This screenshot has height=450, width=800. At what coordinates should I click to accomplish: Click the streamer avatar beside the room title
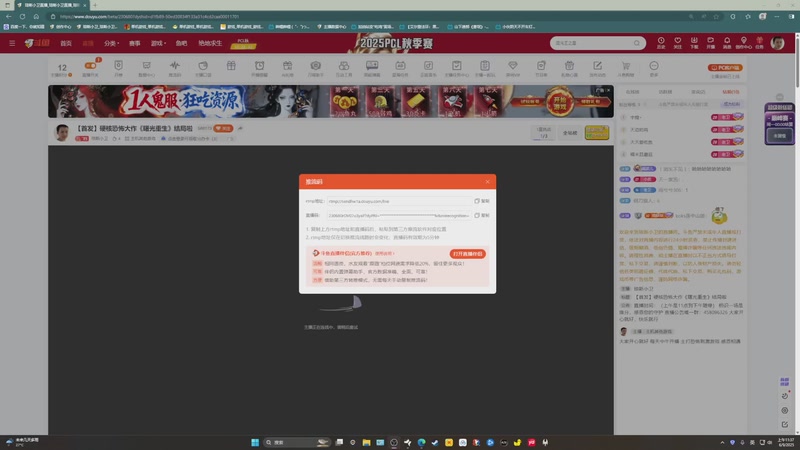62,133
